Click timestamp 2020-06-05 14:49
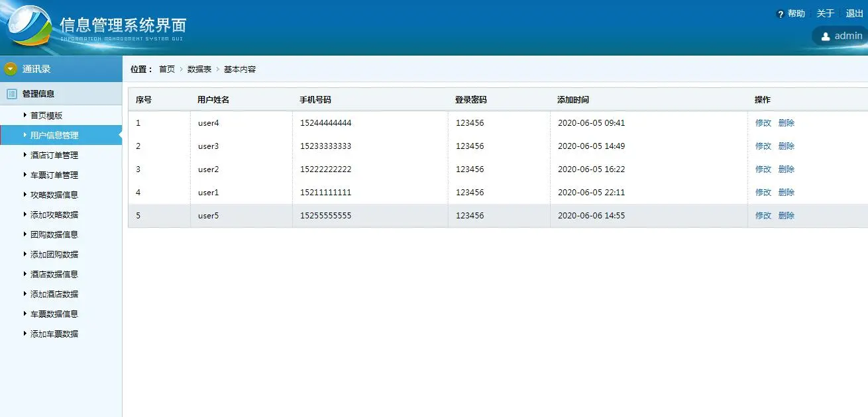The width and height of the screenshot is (868, 417). click(x=591, y=146)
